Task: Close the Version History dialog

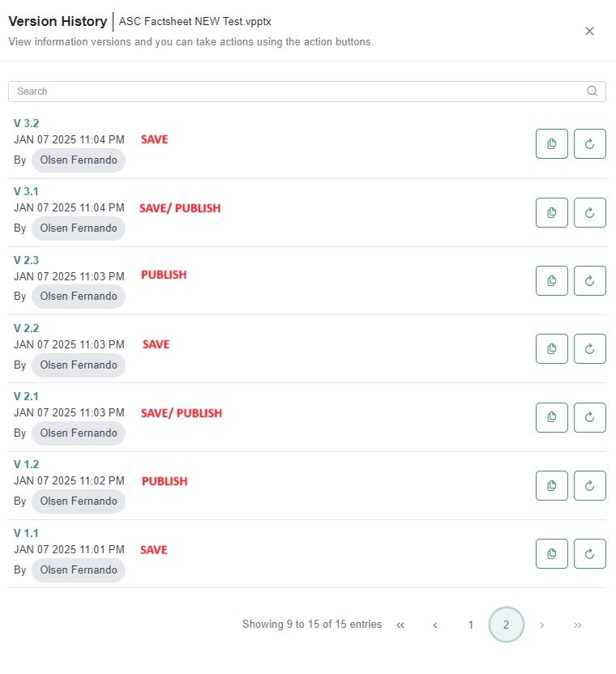Action: [589, 31]
